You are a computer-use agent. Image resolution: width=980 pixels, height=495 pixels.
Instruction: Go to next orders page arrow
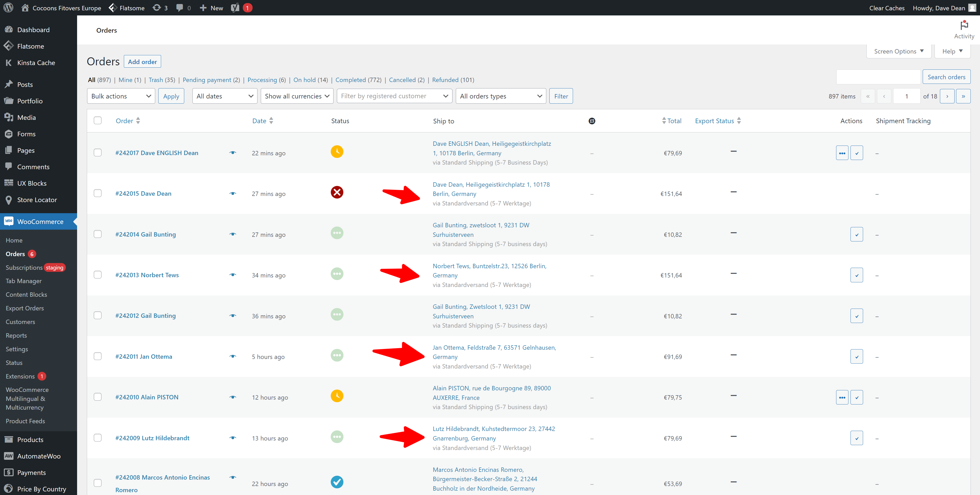click(947, 96)
